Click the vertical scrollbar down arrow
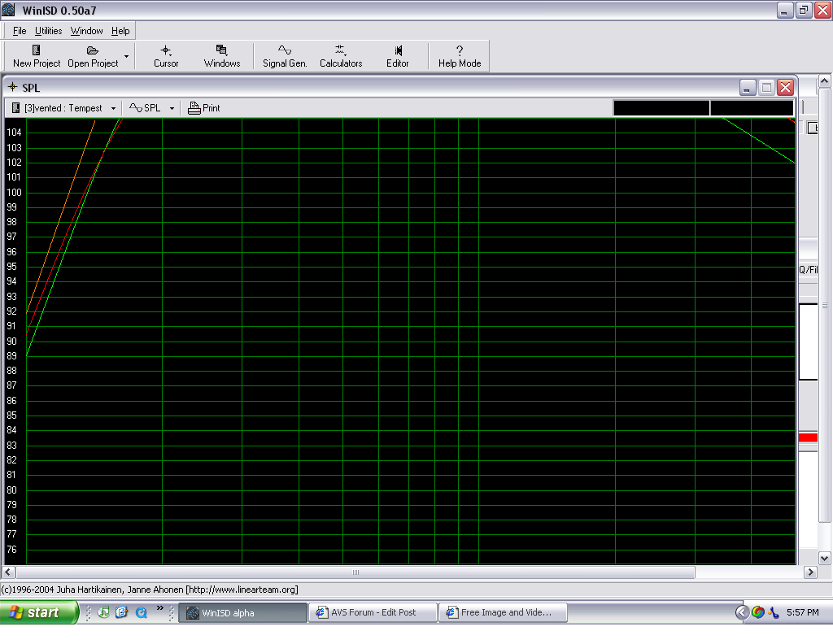This screenshot has width=833, height=644. pyautogui.click(x=825, y=558)
